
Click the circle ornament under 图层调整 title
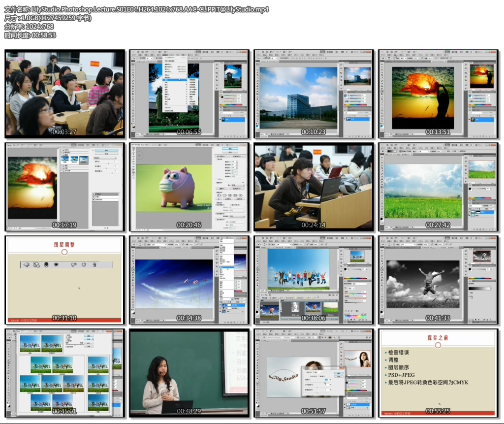click(x=64, y=252)
